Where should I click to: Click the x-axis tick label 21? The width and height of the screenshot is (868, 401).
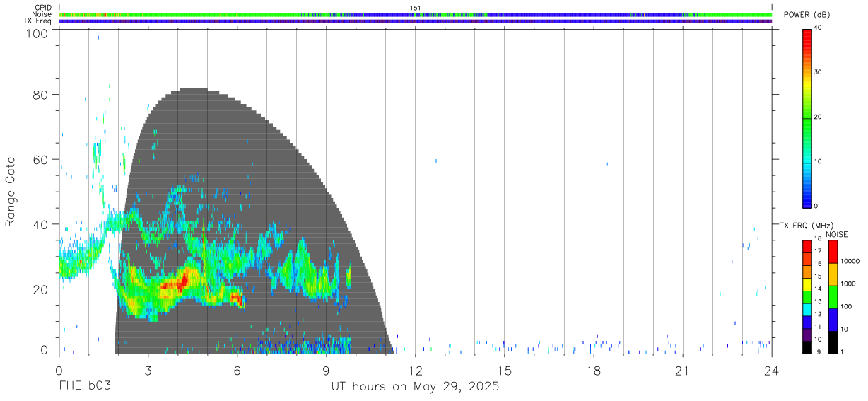click(x=682, y=371)
